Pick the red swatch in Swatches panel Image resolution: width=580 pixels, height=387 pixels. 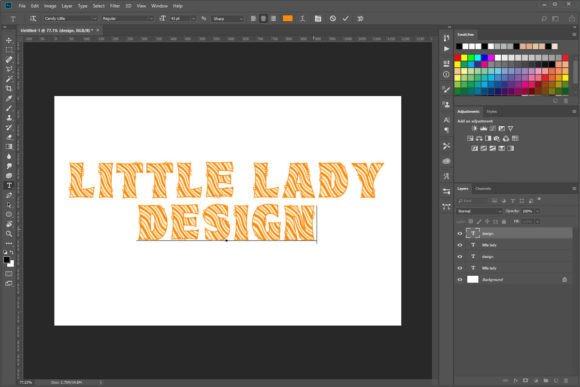pos(458,57)
